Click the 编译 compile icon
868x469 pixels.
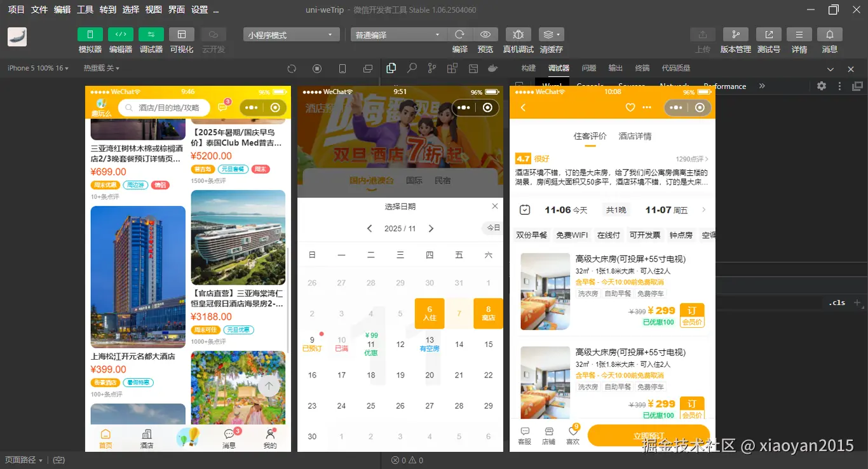459,34
